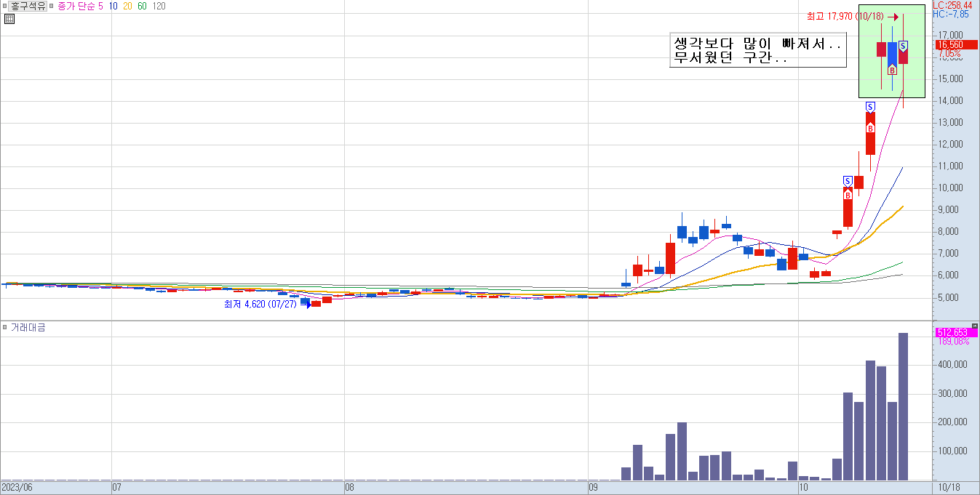Click the LC:258.44 readout
Screen dimensions: 980x495
952,5
